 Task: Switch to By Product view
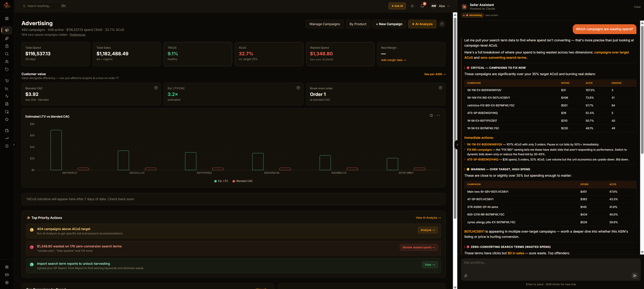click(x=358, y=24)
